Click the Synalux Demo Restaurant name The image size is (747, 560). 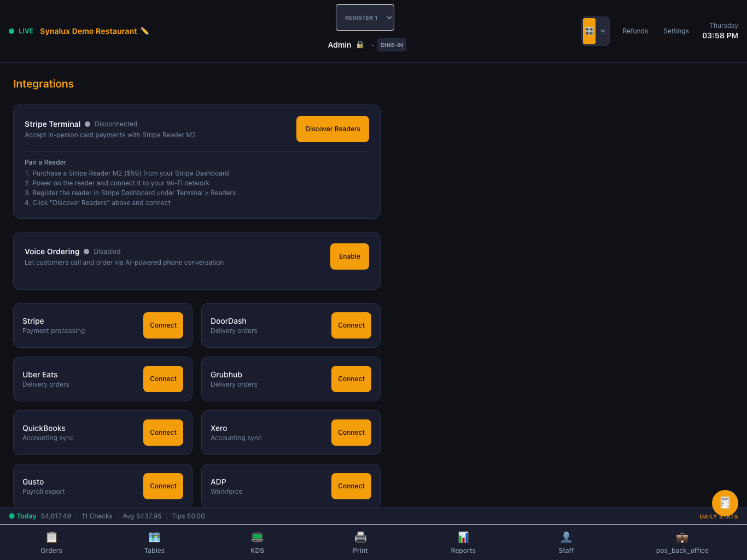coord(89,31)
